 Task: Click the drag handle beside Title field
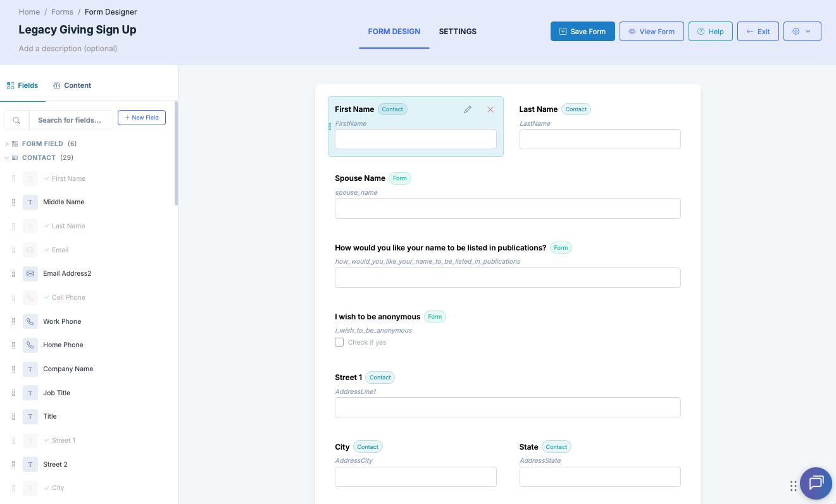point(13,417)
